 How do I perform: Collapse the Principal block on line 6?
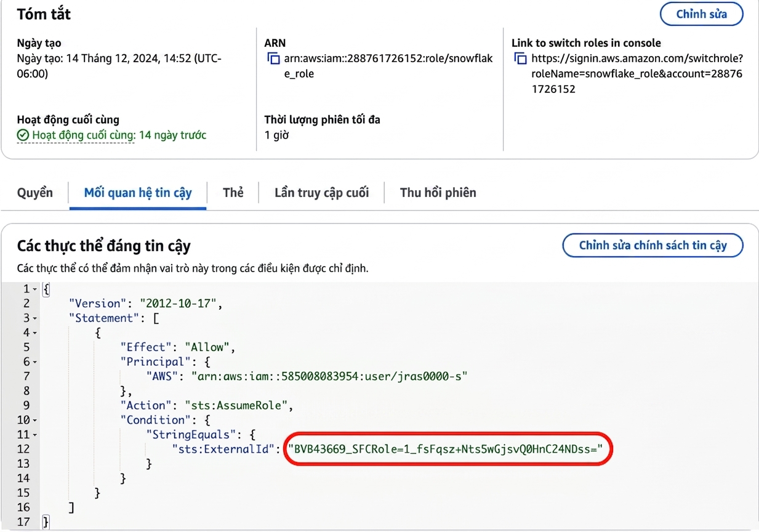pos(34,362)
